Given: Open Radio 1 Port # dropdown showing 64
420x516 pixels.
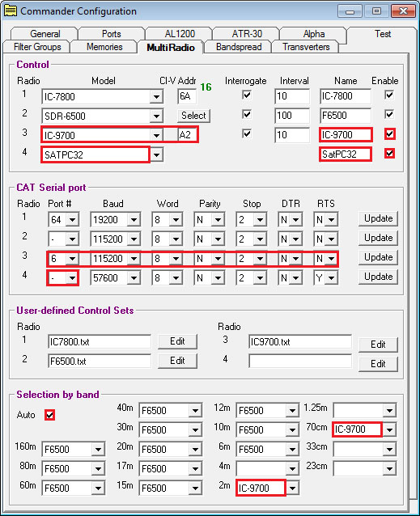Looking at the screenshot, I should pyautogui.click(x=72, y=219).
